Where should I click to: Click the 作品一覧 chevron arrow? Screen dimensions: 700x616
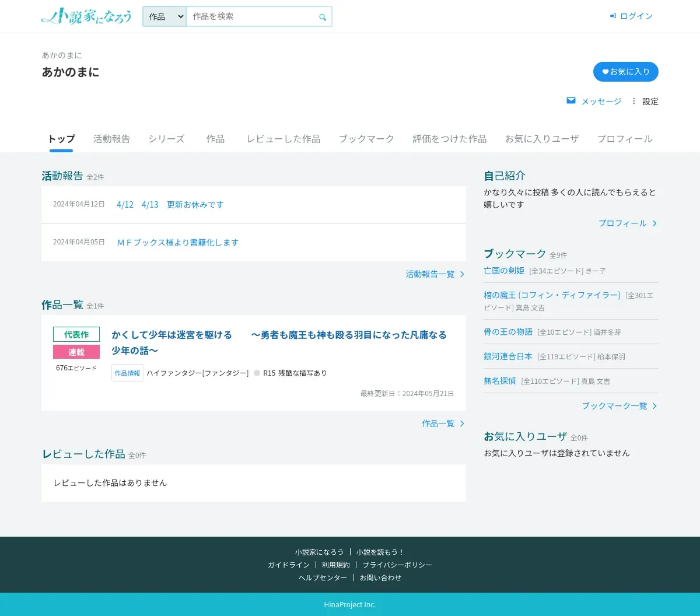click(462, 423)
